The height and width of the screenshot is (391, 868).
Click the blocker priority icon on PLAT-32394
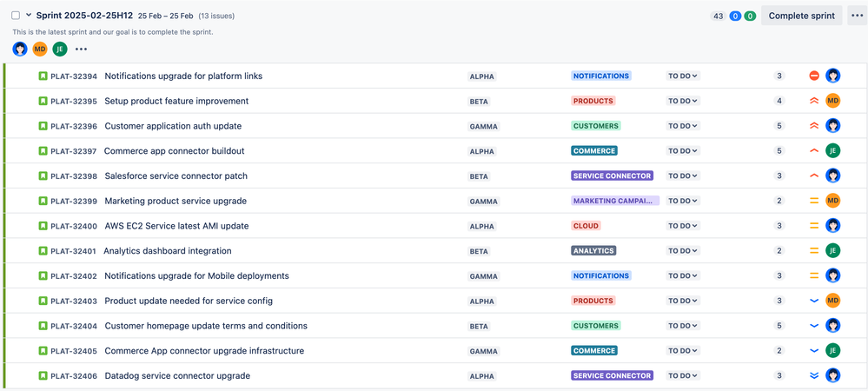[x=814, y=76]
